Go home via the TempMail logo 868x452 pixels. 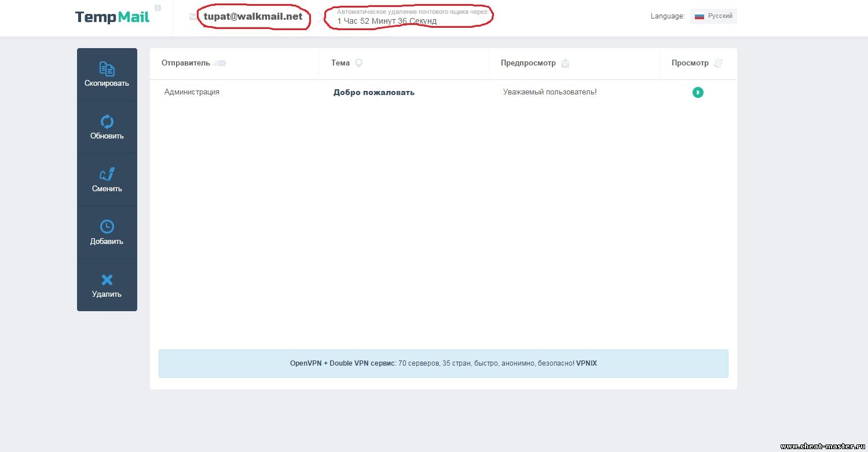click(x=112, y=17)
